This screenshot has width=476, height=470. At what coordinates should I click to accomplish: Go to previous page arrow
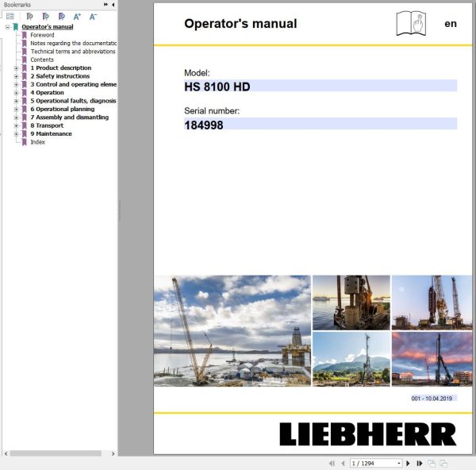[343, 464]
